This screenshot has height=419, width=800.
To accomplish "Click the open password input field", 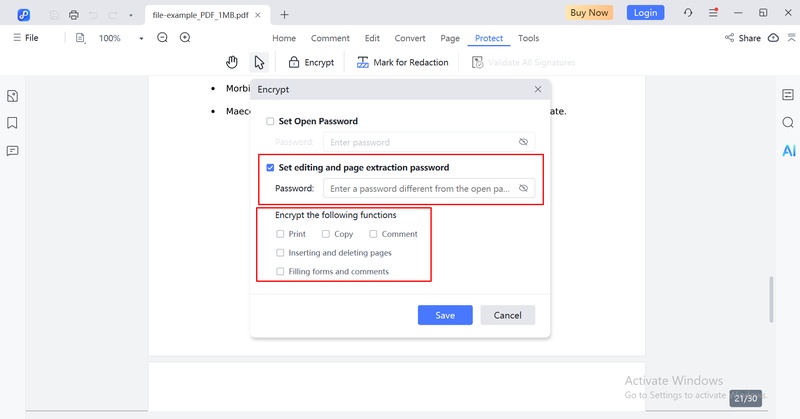I will point(429,142).
